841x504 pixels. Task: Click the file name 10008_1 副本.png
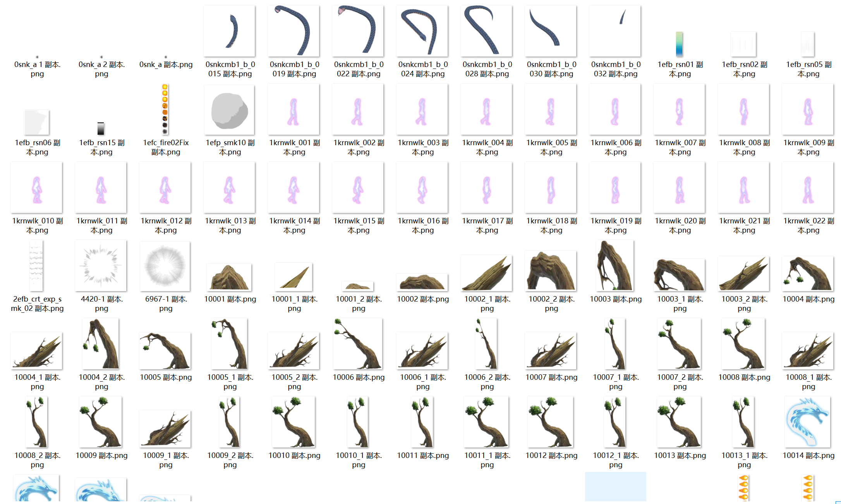coord(808,382)
